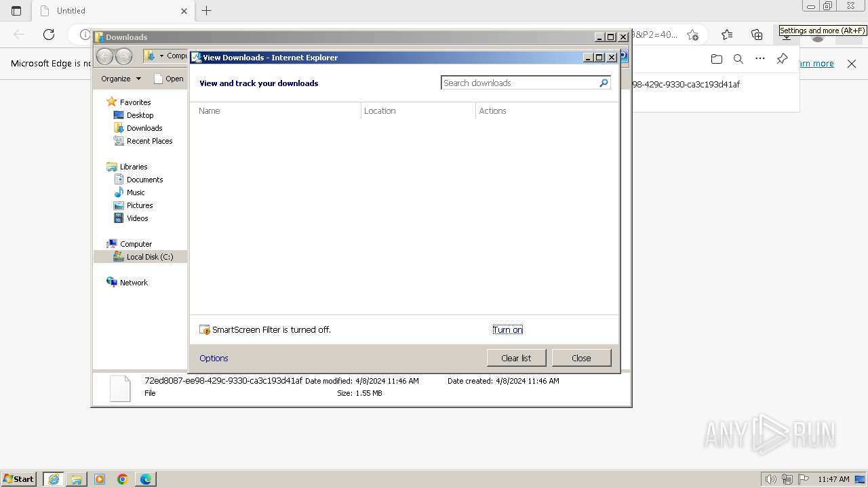
Task: Open Music library
Action: [136, 192]
